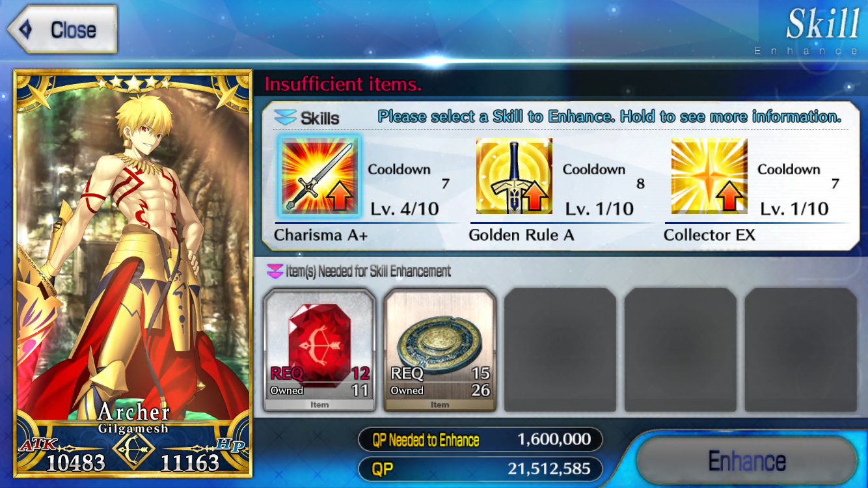The image size is (868, 488).
Task: Tap the five-star rarity indicator on card
Action: click(x=133, y=83)
